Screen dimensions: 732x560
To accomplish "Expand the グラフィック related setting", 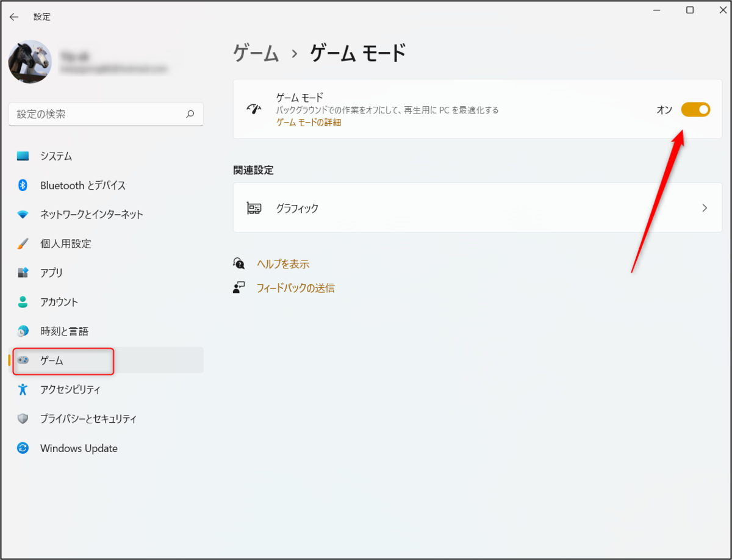I will [477, 207].
